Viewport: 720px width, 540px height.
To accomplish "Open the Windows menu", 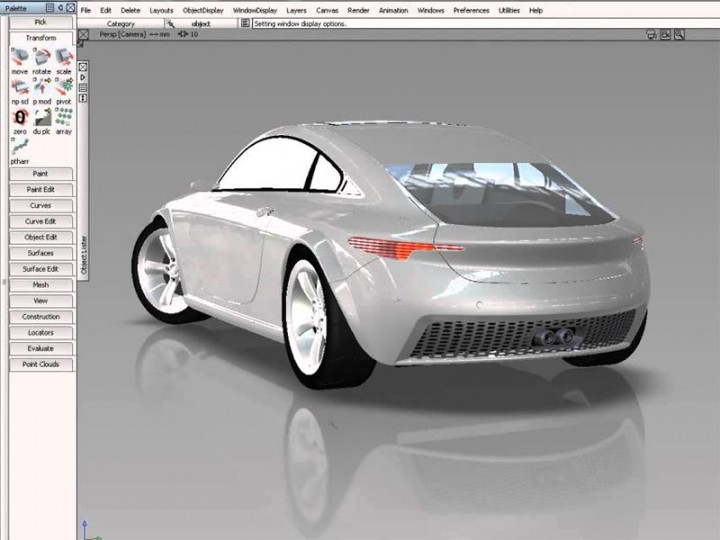I will point(431,10).
